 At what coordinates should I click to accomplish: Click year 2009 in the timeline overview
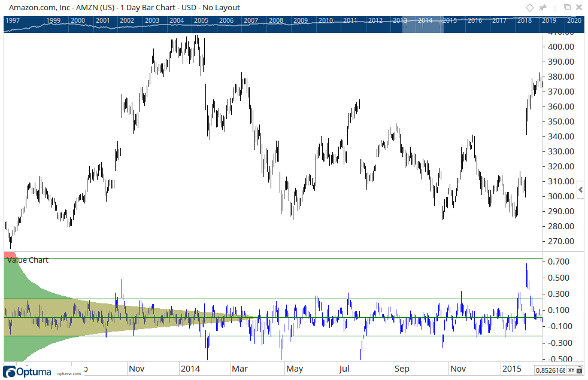[x=301, y=20]
